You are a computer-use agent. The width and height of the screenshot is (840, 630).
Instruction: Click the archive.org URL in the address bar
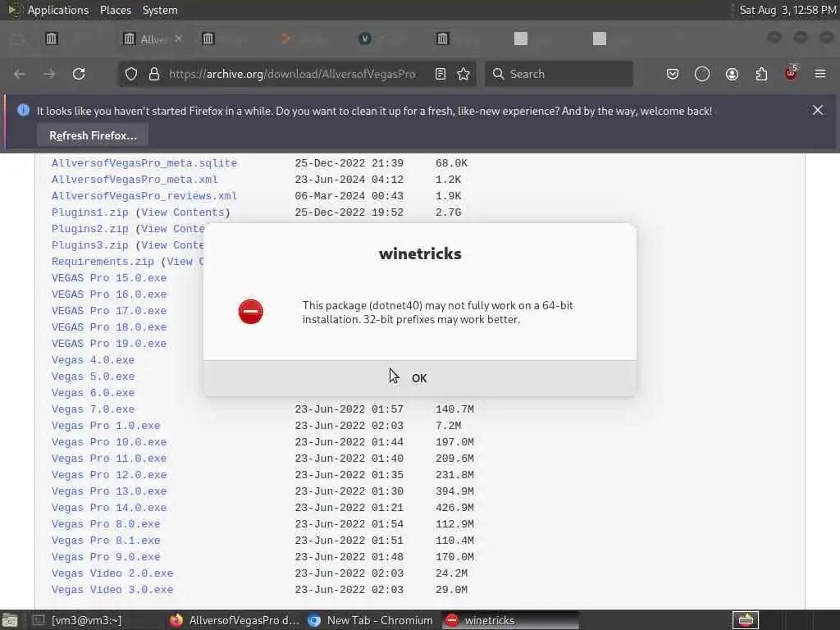point(293,74)
